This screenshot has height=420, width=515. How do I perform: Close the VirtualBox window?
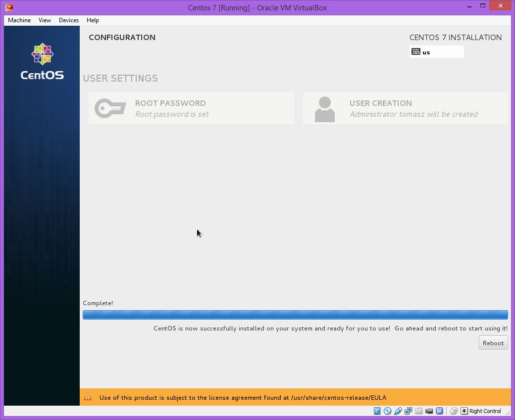coord(501,5)
